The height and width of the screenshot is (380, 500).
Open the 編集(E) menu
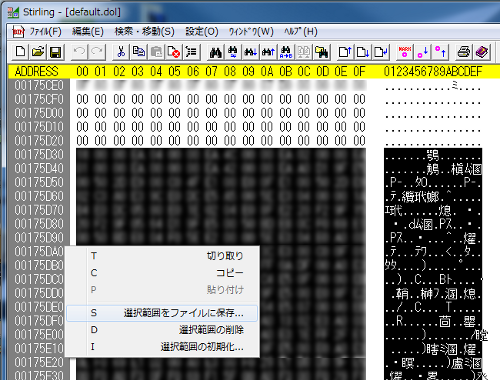pos(88,32)
